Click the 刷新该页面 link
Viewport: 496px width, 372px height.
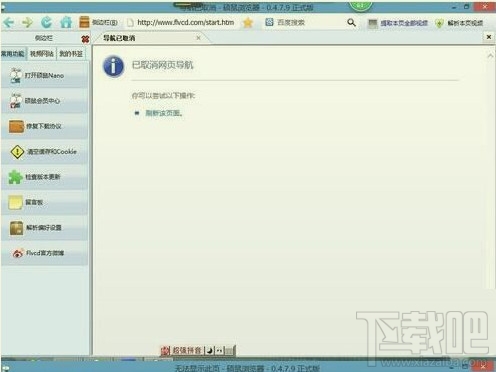click(164, 113)
